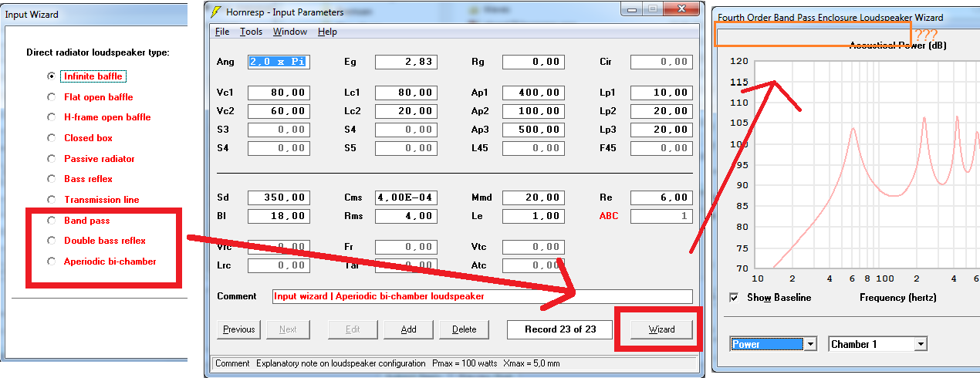Screen dimensions: 980x378
Task: Choose Double bass reflex option
Action: click(x=52, y=241)
